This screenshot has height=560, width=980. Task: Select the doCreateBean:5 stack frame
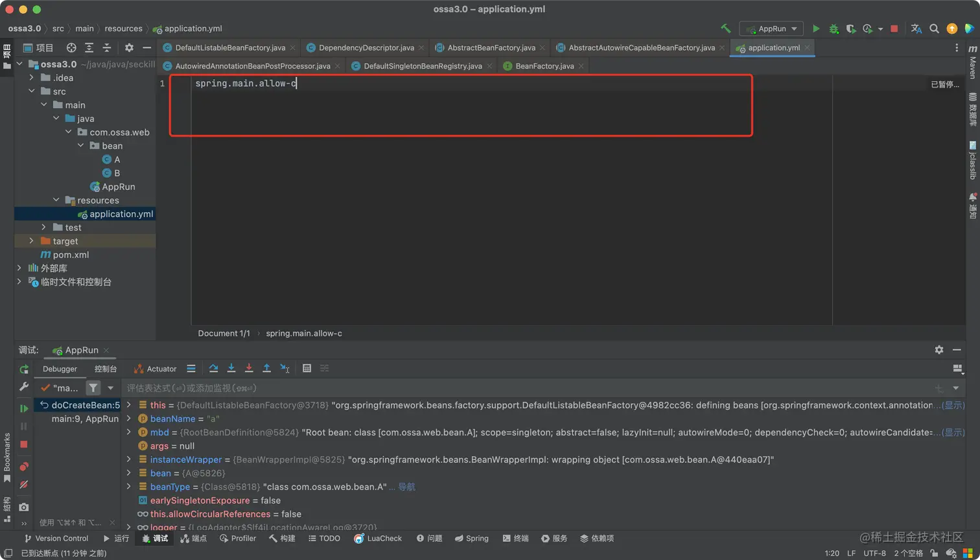[x=79, y=405]
